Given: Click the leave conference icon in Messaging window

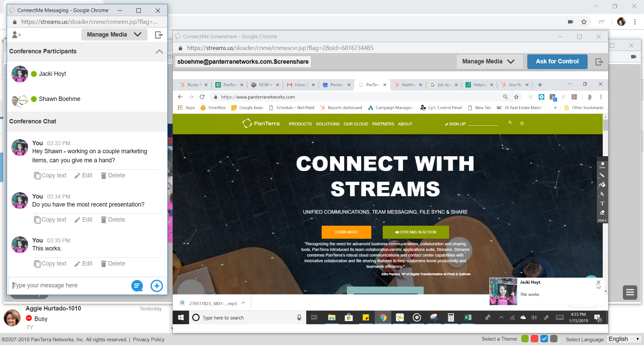Looking at the screenshot, I should pos(159,35).
